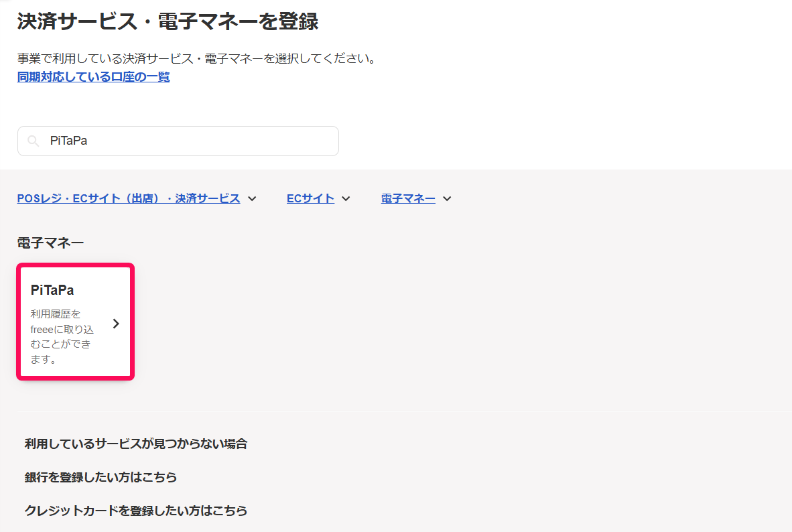792x532 pixels.
Task: Click the 事業で利用している決済サービス instruction text
Action: (x=198, y=58)
